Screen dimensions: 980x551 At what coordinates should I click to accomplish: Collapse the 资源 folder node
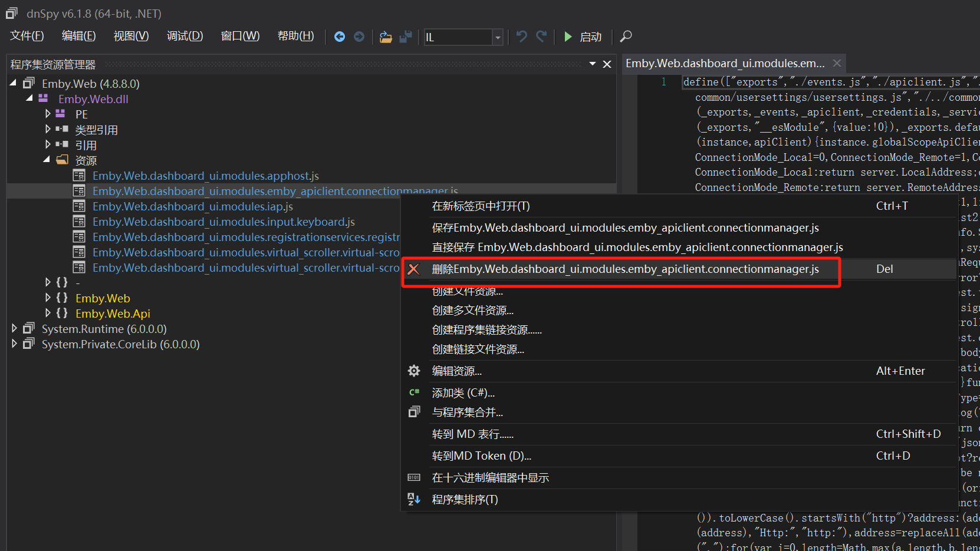click(47, 160)
